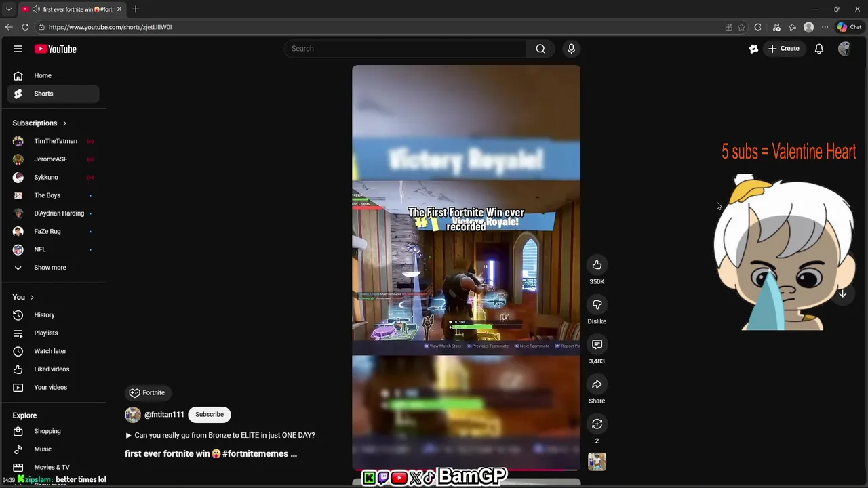This screenshot has height=488, width=868.
Task: Seek using the red Short progress bar
Action: 466,469
